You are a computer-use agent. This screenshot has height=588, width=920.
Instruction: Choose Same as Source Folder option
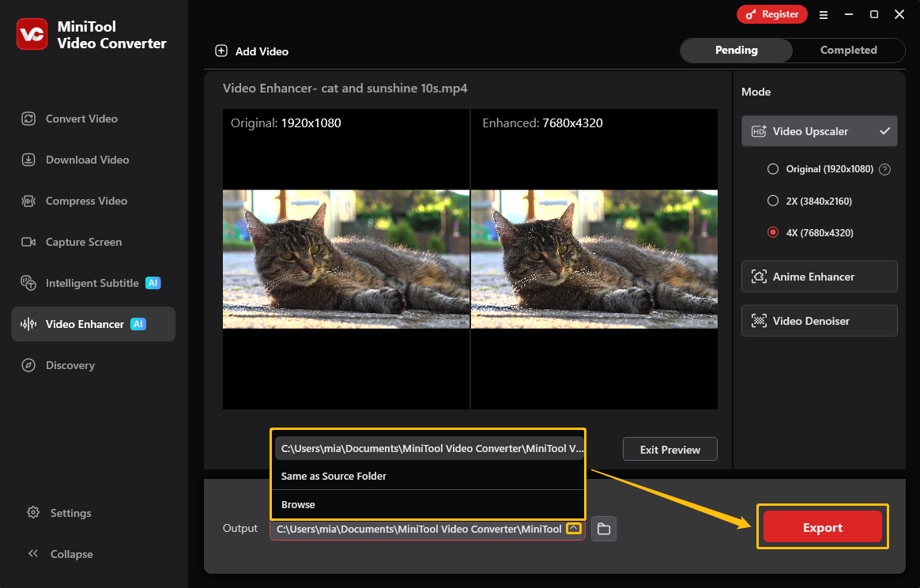pos(334,476)
